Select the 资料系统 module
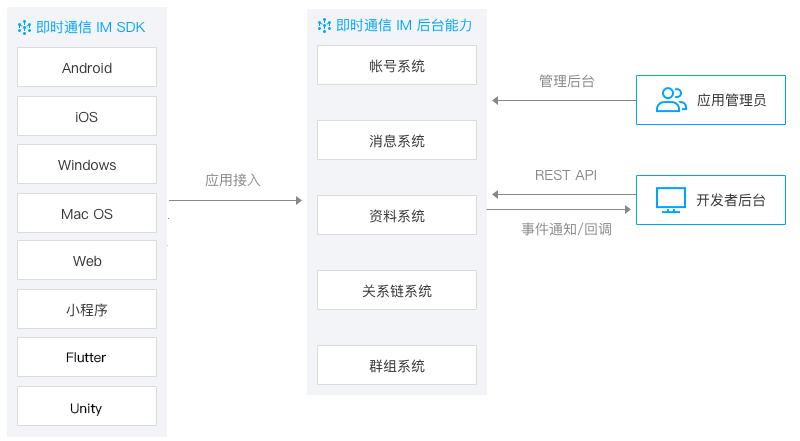Viewport: 800px width, 441px height. point(397,215)
